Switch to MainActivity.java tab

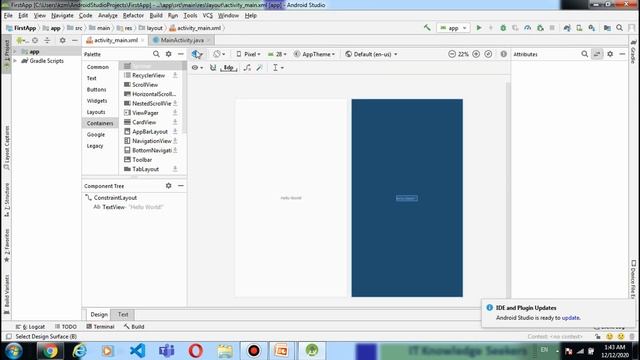click(x=182, y=40)
